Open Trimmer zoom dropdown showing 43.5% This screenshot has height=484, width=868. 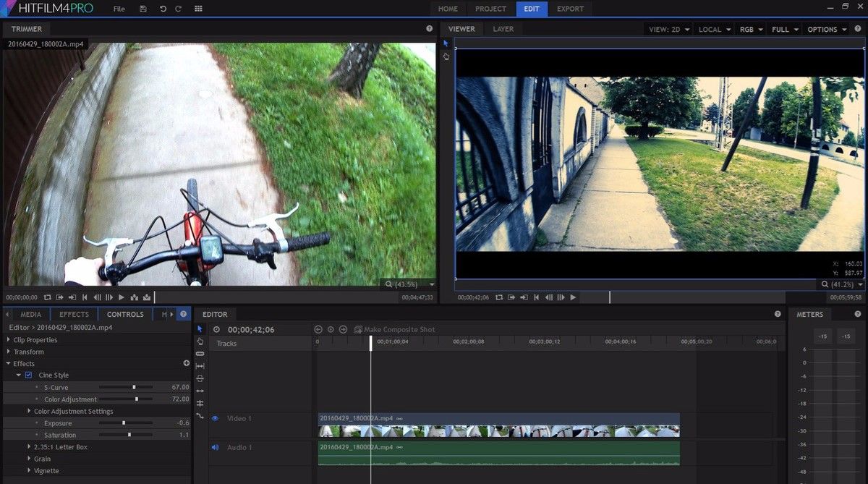[x=409, y=284]
